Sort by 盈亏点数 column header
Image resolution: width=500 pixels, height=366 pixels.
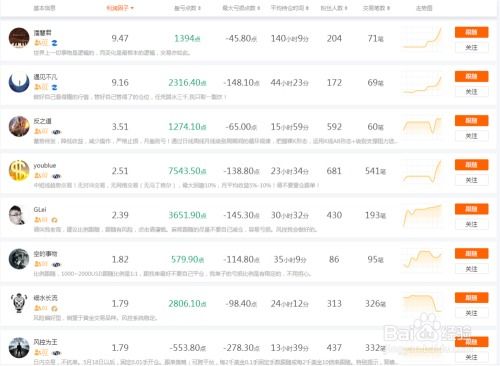pos(187,8)
